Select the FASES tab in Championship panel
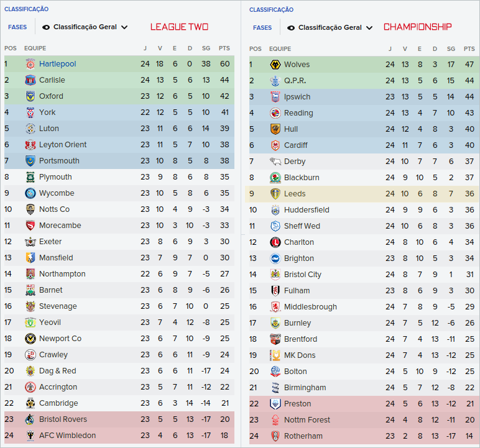Screen dimensions: 480x448 coord(262,28)
